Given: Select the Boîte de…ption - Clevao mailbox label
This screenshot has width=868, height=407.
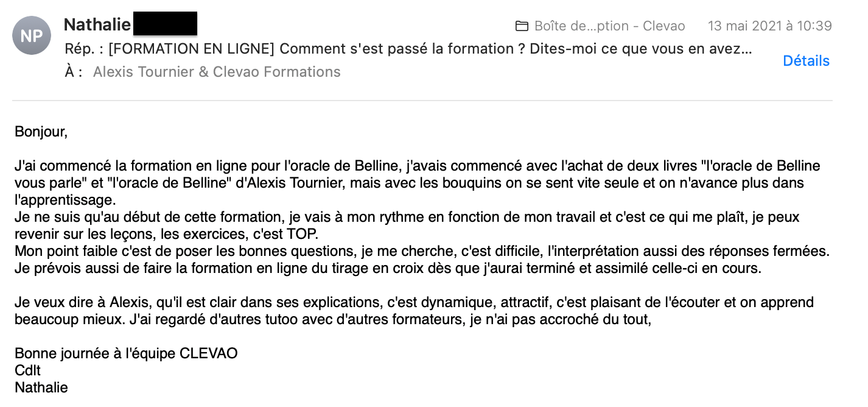Looking at the screenshot, I should 609,26.
